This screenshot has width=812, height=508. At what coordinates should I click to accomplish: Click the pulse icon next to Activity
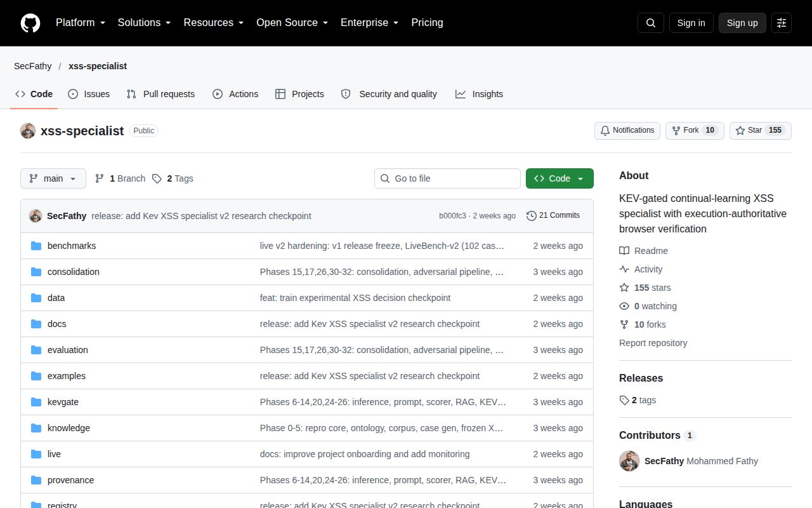[624, 269]
